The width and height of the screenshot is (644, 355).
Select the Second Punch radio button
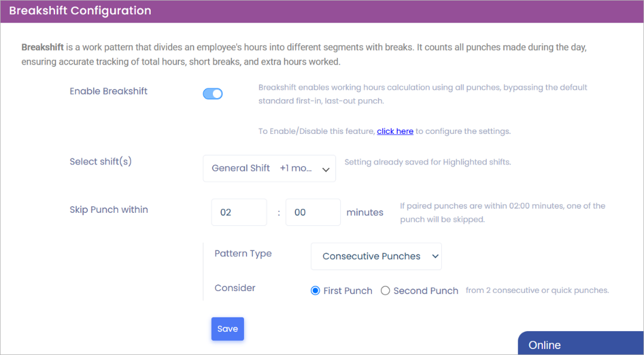[386, 291]
